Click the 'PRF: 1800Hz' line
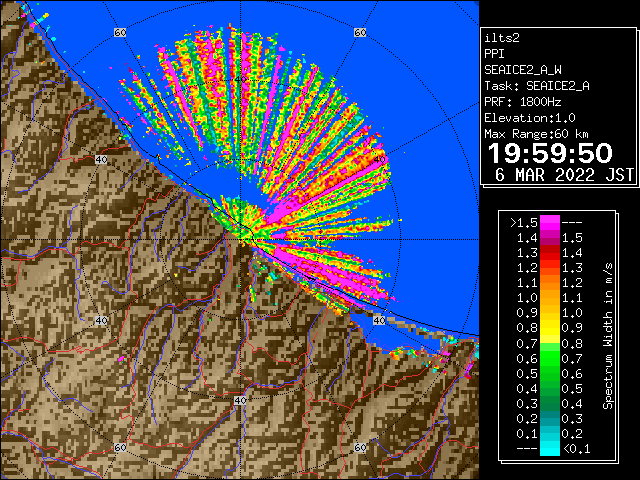640x480 pixels. click(x=523, y=102)
